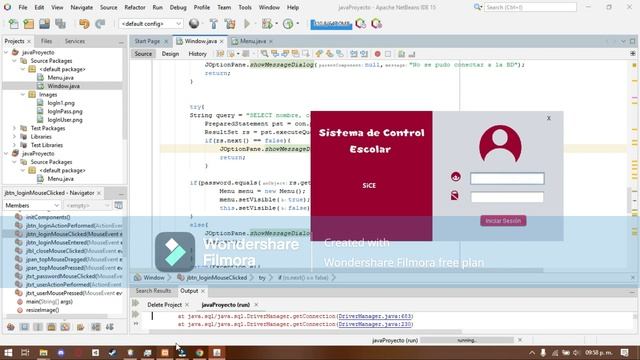Click the Undo toolbar icon

click(84, 24)
